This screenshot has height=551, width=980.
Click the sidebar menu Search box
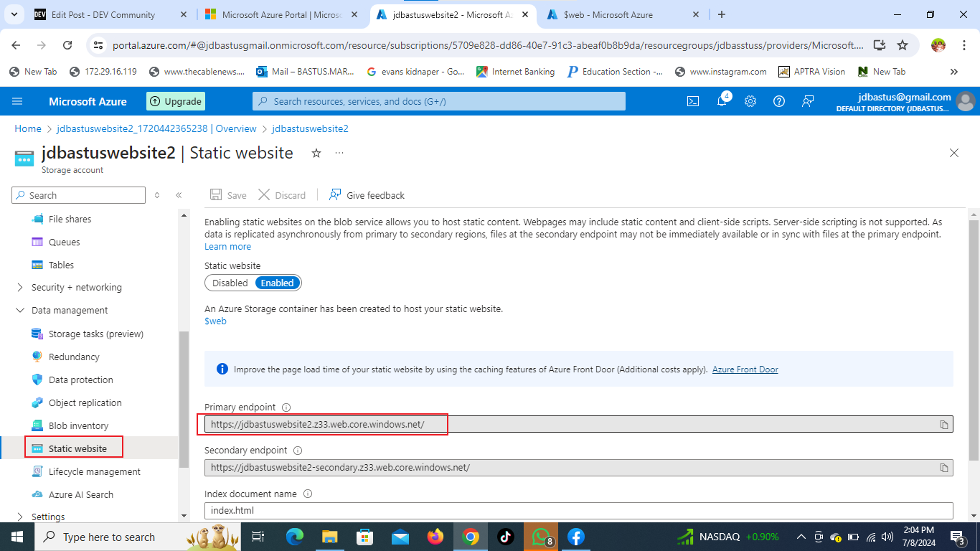tap(79, 195)
